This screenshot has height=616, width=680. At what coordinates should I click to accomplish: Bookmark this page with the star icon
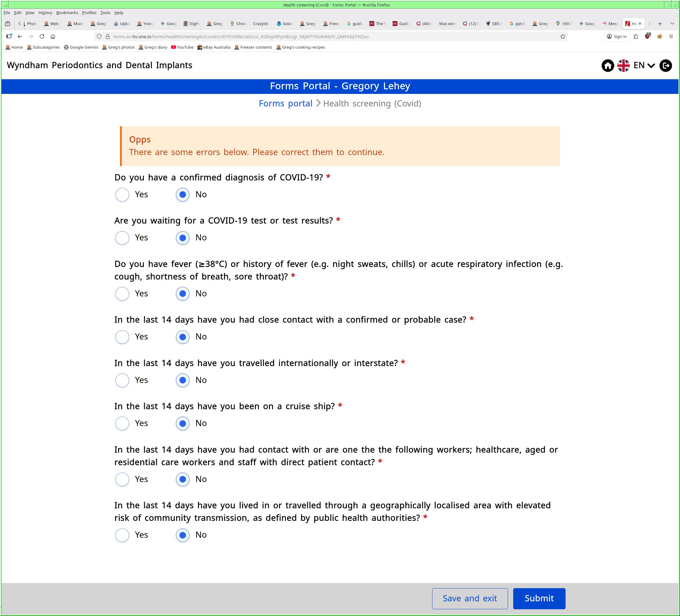click(562, 36)
